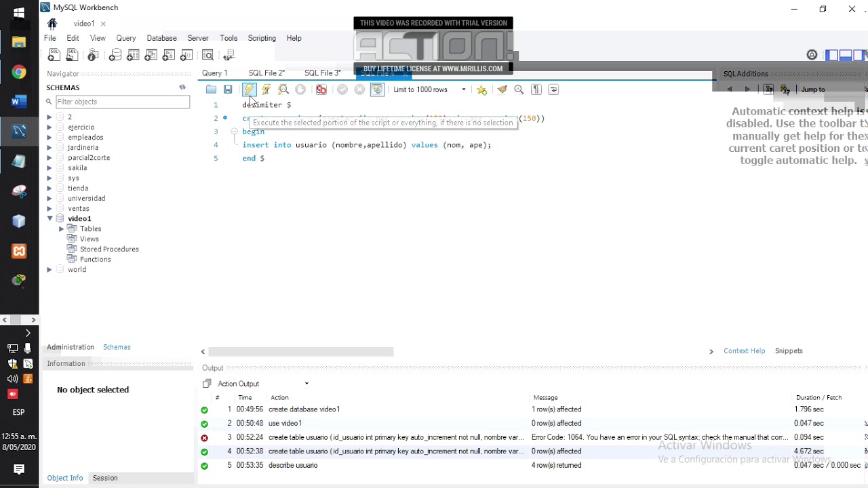Open the Database menu
The height and width of the screenshot is (488, 868).
pyautogui.click(x=161, y=38)
